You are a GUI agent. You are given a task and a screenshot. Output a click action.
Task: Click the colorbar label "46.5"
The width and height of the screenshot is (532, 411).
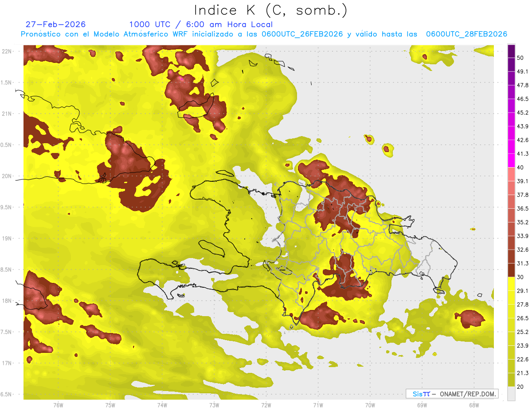click(523, 99)
